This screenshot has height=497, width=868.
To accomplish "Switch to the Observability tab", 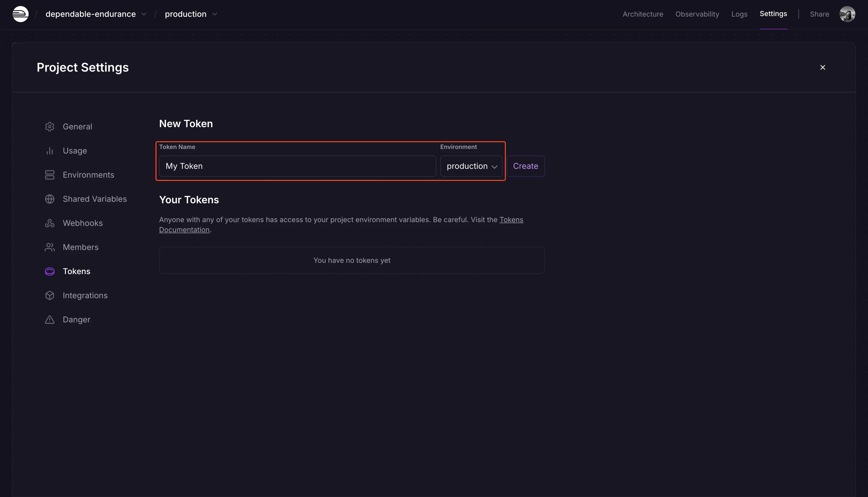I will 697,14.
